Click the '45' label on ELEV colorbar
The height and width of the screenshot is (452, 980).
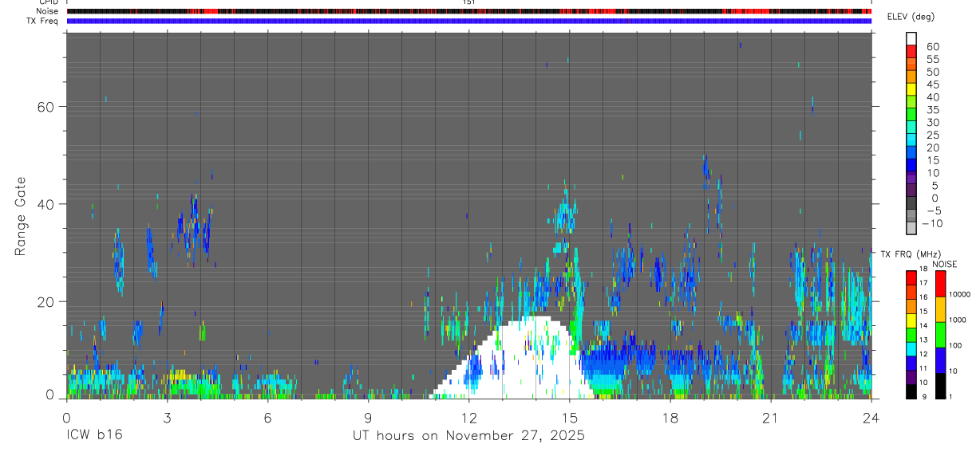(933, 85)
